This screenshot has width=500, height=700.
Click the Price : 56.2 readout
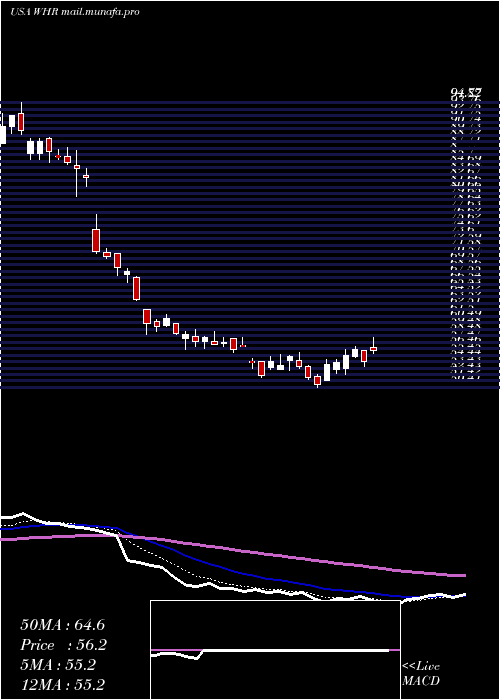click(64, 645)
